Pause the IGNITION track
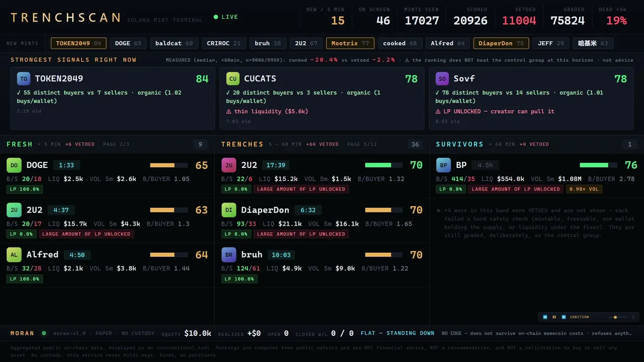The width and height of the screenshot is (644, 362). tap(554, 317)
